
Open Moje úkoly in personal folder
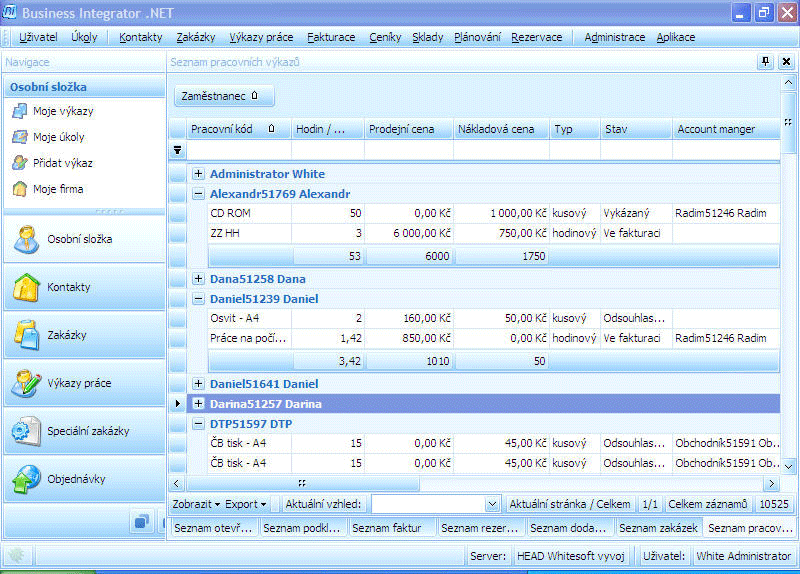pyautogui.click(x=58, y=137)
